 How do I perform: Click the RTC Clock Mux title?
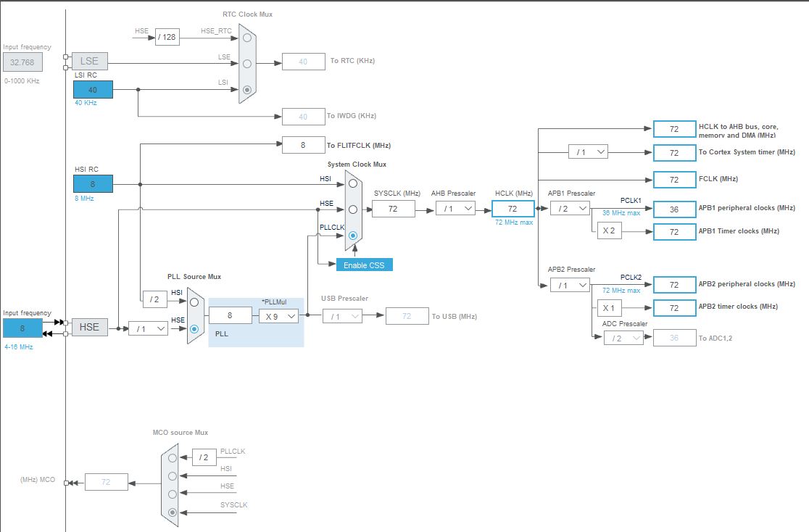tap(248, 14)
